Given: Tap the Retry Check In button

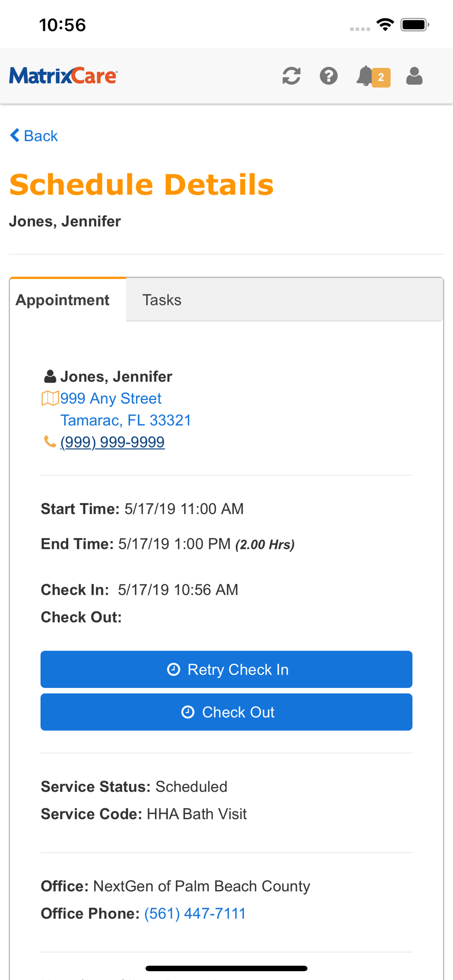Looking at the screenshot, I should point(226,669).
